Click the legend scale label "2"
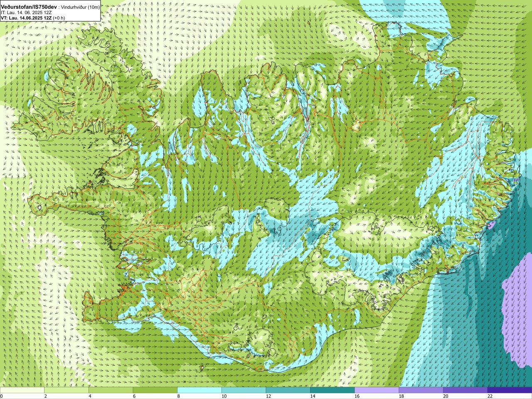This screenshot has width=532, height=399. click(46, 396)
